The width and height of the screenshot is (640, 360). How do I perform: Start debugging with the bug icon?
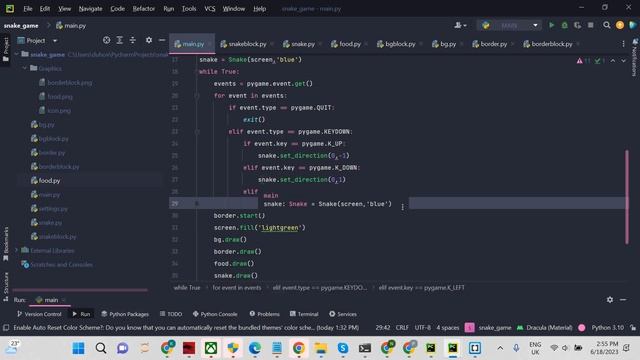564,25
